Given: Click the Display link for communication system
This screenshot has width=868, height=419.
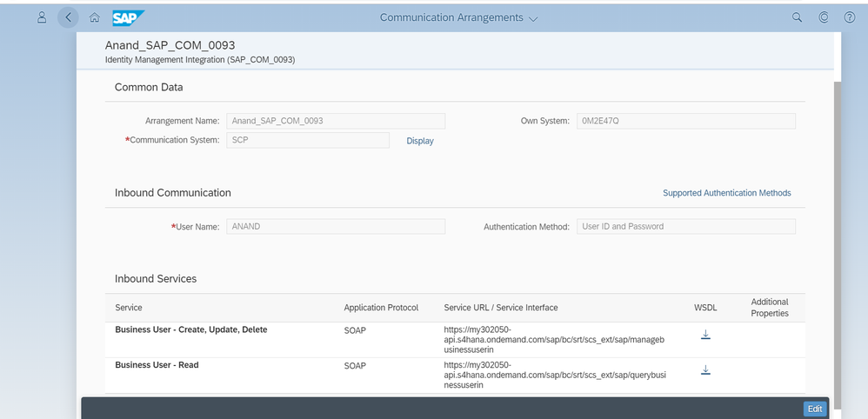Looking at the screenshot, I should tap(420, 141).
